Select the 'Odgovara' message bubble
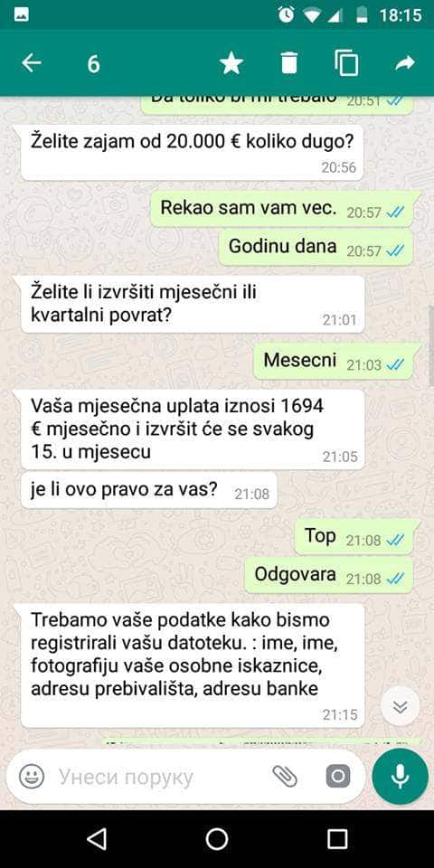Screen dimensions: 434x868 tap(329, 576)
